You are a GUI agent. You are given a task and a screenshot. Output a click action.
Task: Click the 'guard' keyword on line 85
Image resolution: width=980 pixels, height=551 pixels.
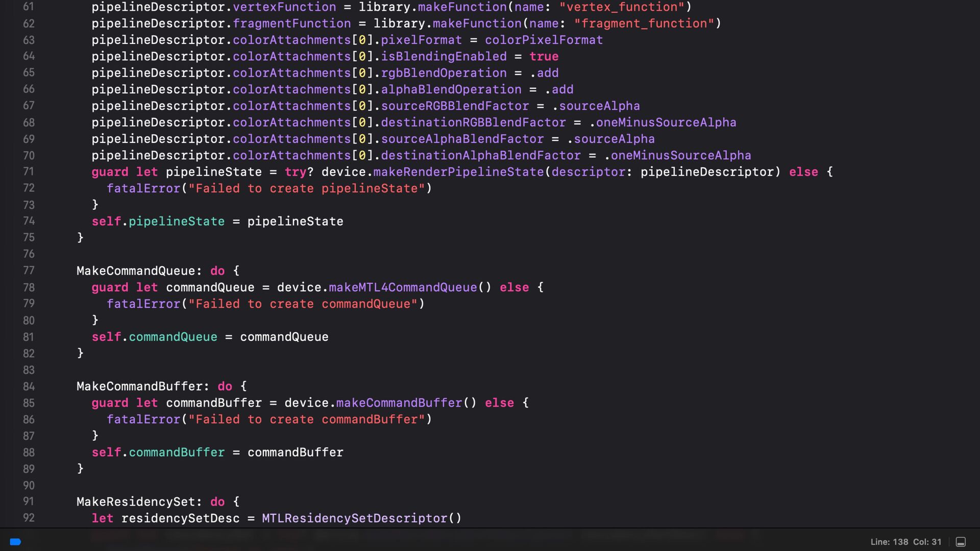(110, 403)
